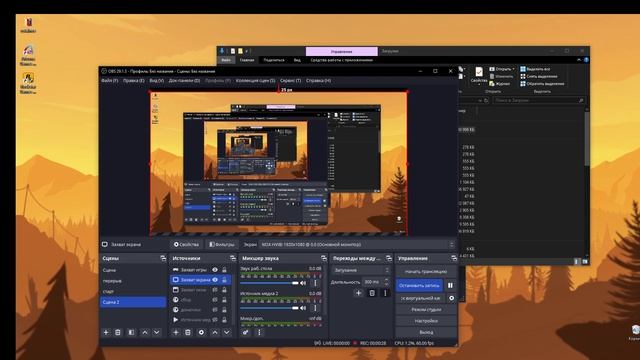This screenshot has height=360, width=640.
Task: Add a new scene in Сцены panel
Action: click(106, 332)
